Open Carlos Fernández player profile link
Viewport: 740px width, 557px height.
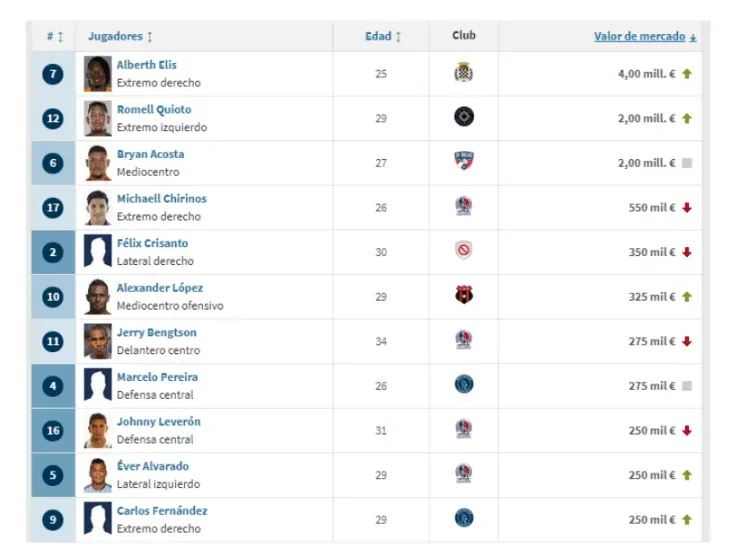click(x=162, y=511)
